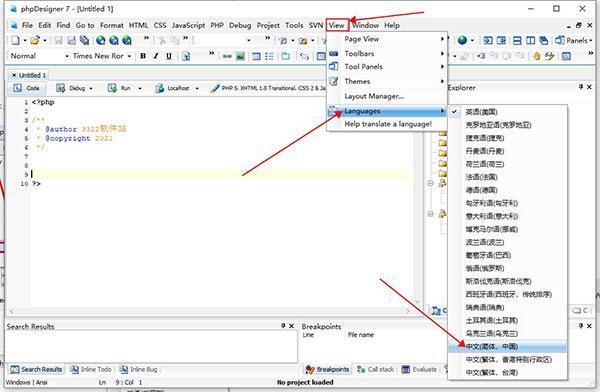Pin the Explorer panel
This screenshot has width=600, height=392.
pyautogui.click(x=581, y=87)
